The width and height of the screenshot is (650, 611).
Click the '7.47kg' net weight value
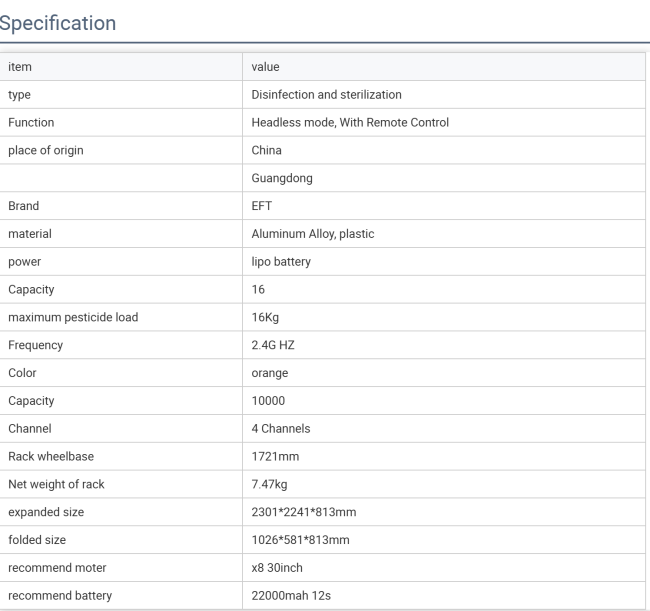269,484
